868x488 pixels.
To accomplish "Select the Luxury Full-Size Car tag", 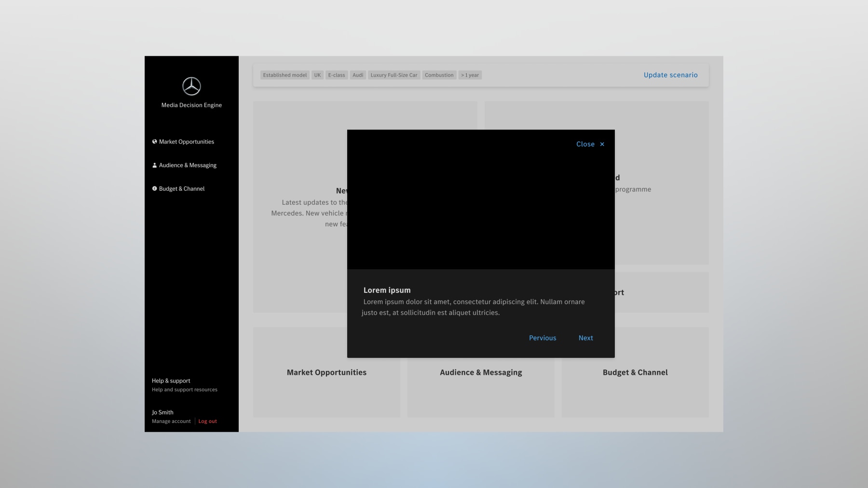I will [x=394, y=75].
